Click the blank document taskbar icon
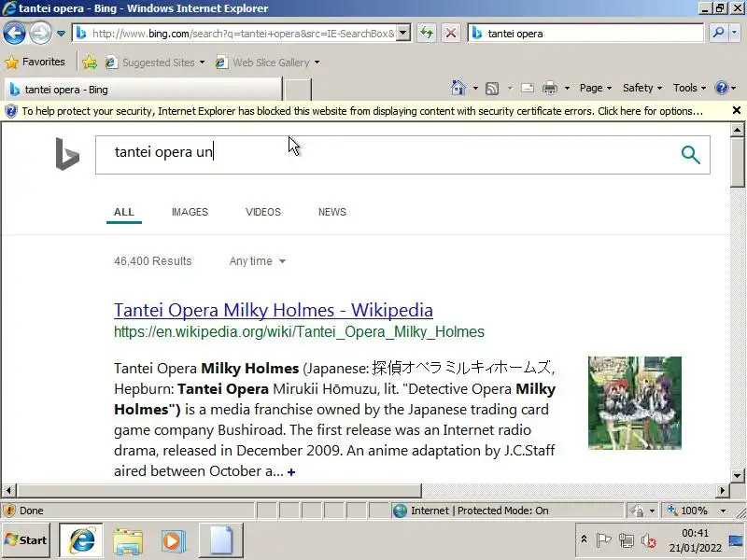The image size is (747, 560). (x=221, y=540)
